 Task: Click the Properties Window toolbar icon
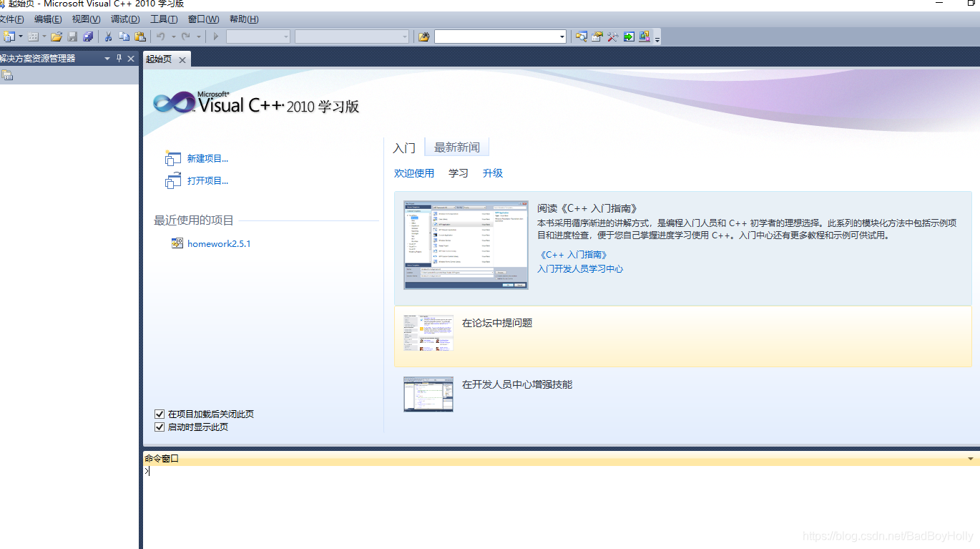coord(597,37)
